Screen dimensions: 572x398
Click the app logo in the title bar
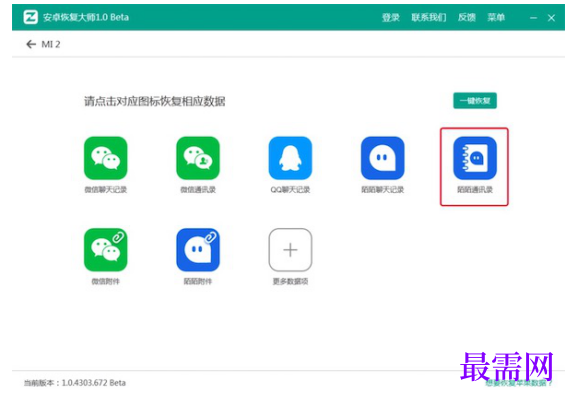coord(31,17)
